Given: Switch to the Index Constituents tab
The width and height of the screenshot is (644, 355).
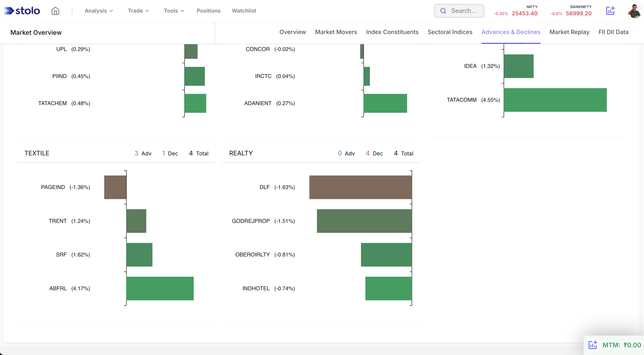Looking at the screenshot, I should coord(392,32).
